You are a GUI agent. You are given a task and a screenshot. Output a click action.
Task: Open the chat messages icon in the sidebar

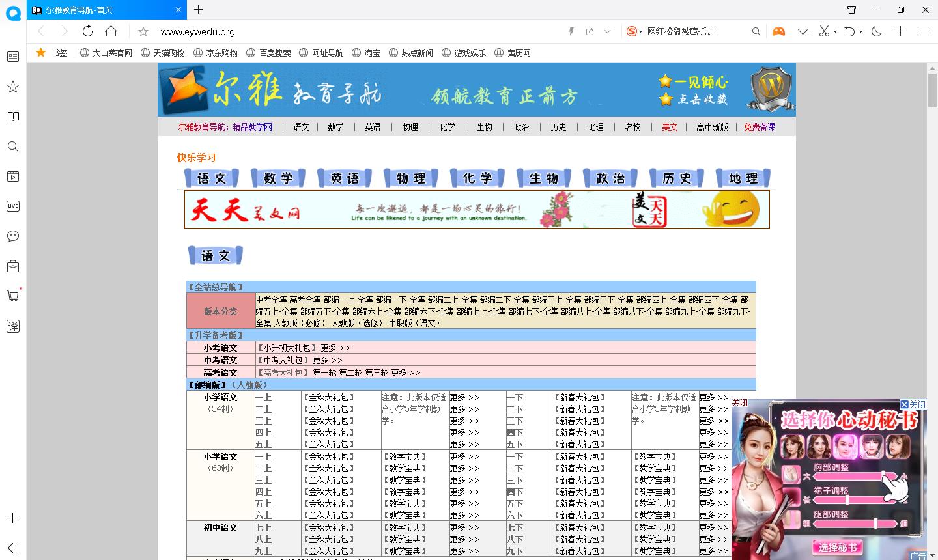click(12, 236)
